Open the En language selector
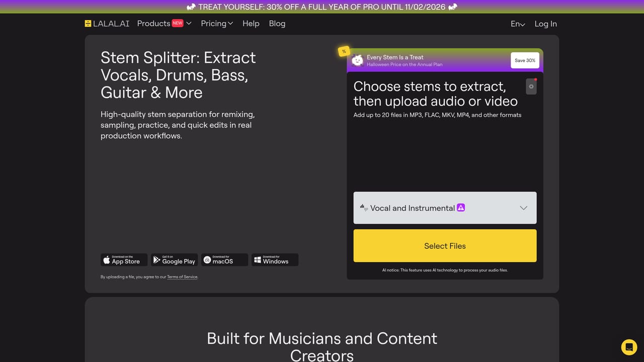The image size is (644, 362). [x=518, y=24]
